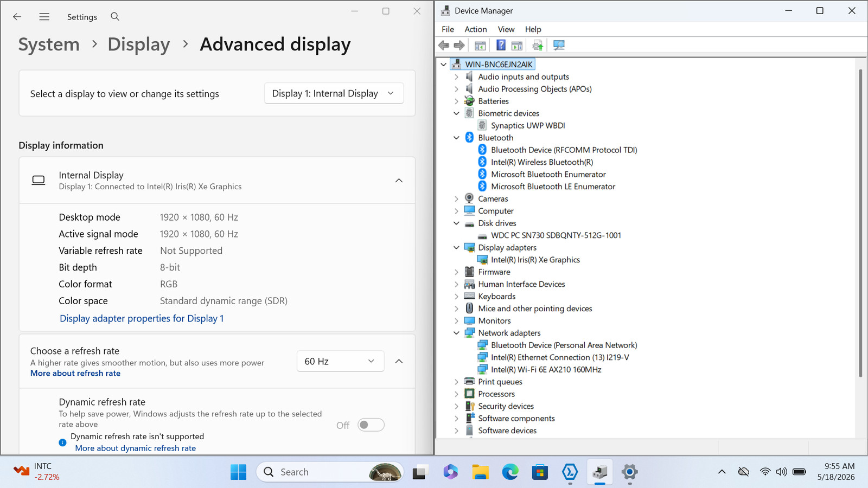The width and height of the screenshot is (868, 488).
Task: Select Bluetooth Device (Personal Area Network)
Action: [564, 345]
